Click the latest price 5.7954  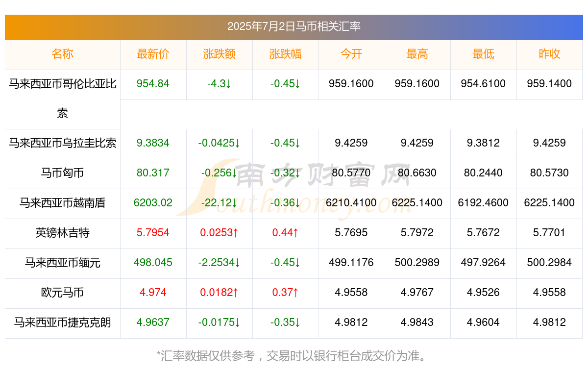(x=153, y=233)
